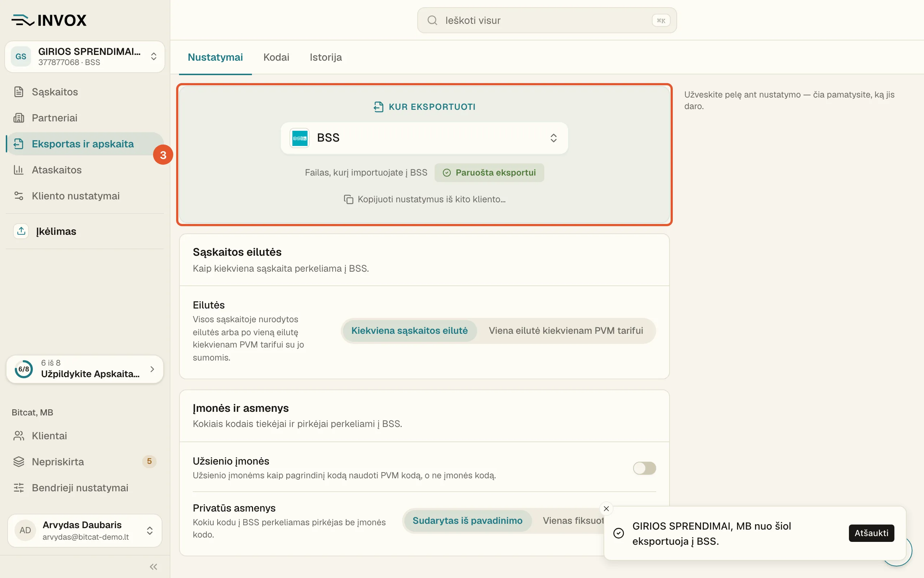Select the Vienas fiksuotas option

click(573, 521)
